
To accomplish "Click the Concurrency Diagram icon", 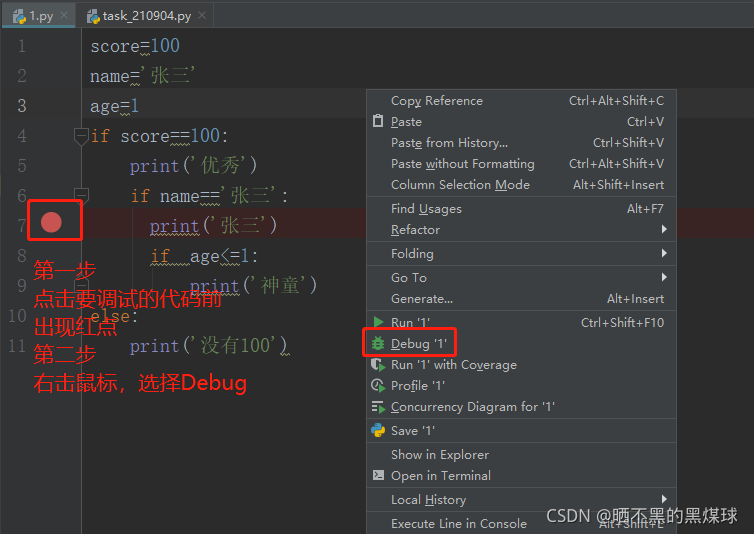I will pyautogui.click(x=378, y=407).
